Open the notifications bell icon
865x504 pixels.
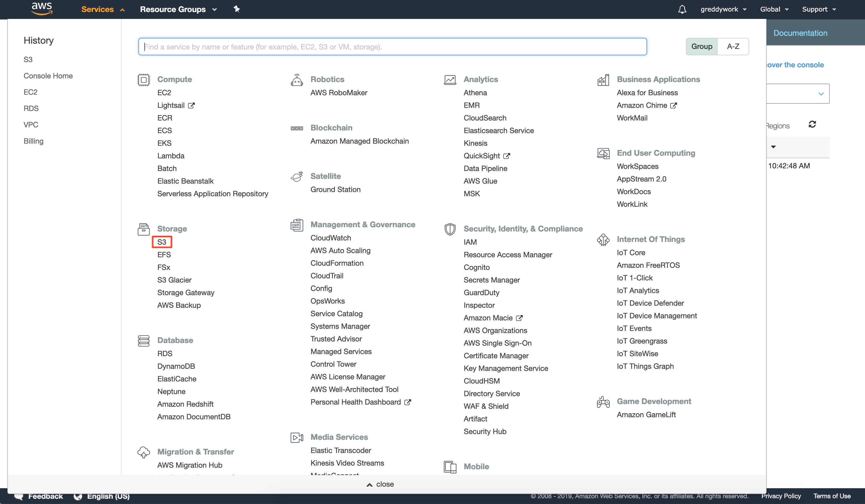click(682, 9)
